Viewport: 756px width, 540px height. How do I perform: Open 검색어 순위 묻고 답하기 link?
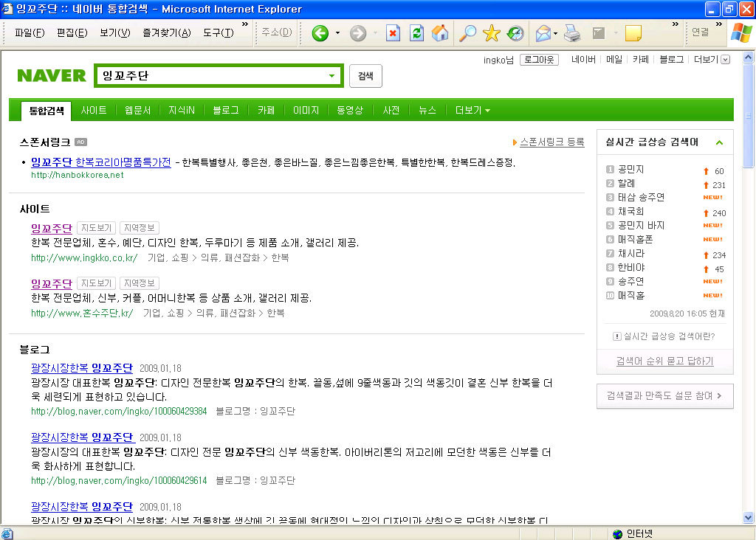664,361
